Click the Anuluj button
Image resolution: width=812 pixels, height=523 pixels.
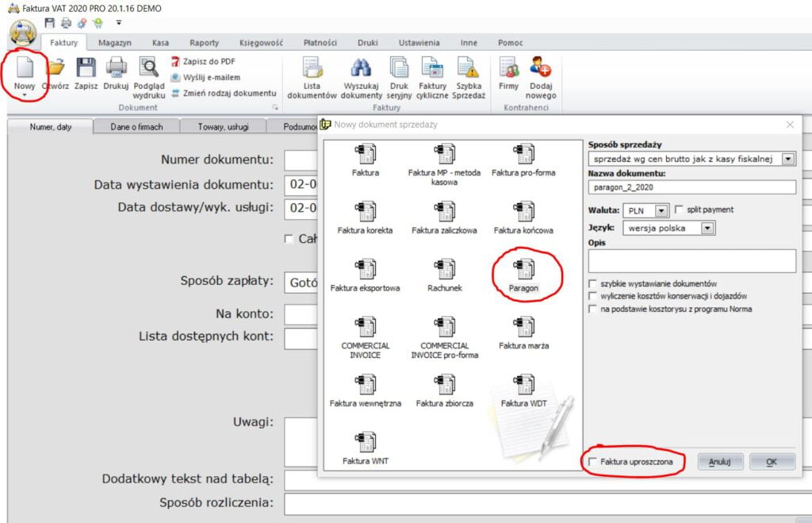(719, 461)
